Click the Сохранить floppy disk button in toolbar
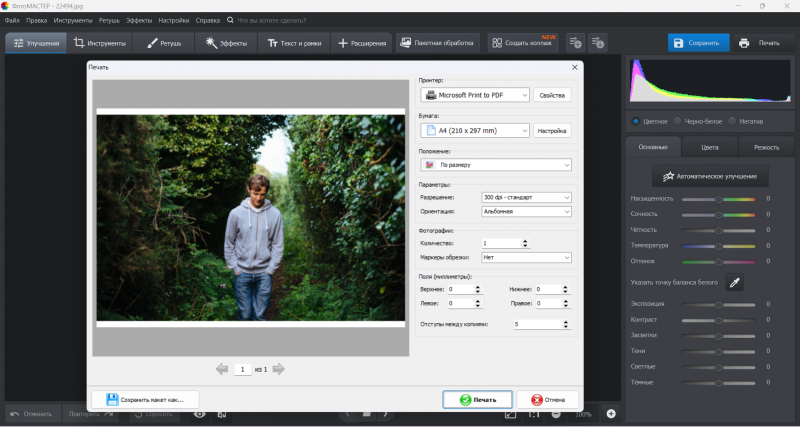Screen dimensions: 800x427 tap(697, 43)
